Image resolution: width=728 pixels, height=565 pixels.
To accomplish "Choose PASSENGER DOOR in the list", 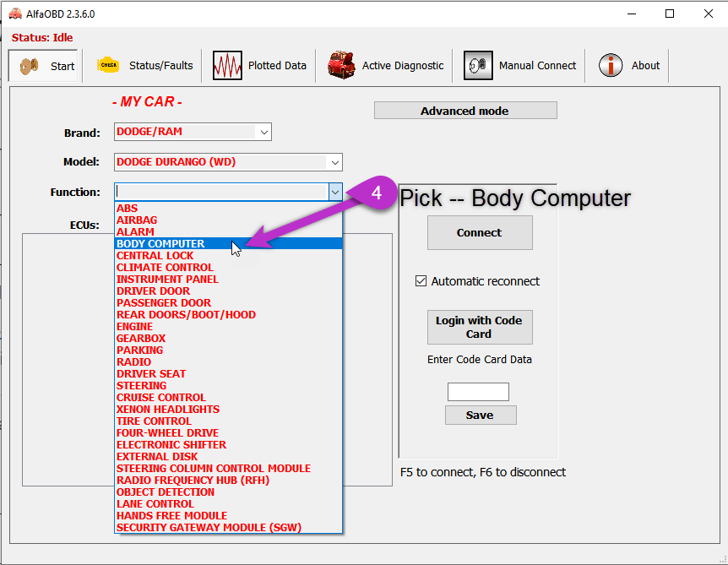I will (228, 302).
